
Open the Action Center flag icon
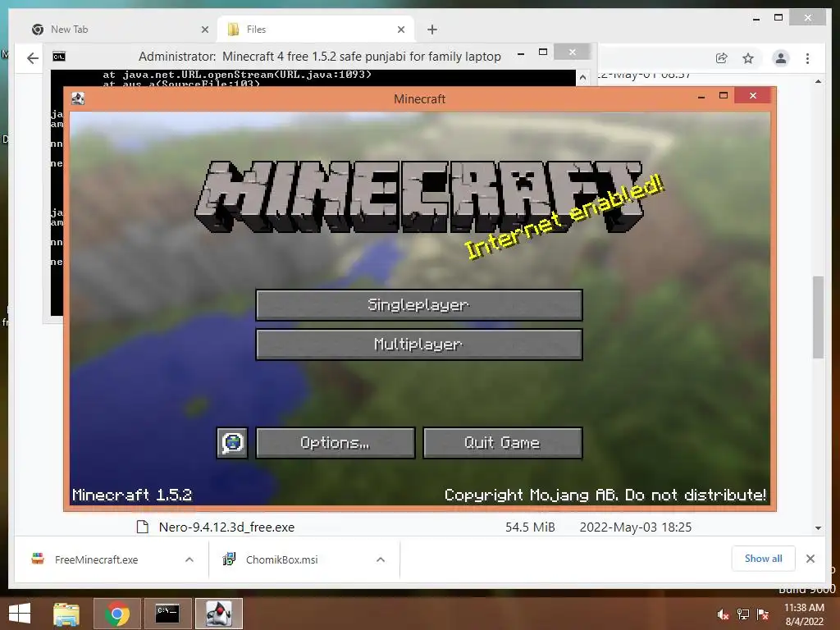pyautogui.click(x=763, y=614)
